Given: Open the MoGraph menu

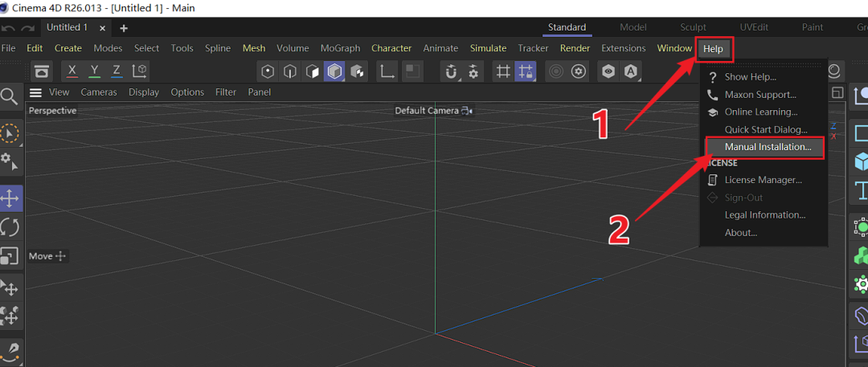Looking at the screenshot, I should [x=341, y=48].
